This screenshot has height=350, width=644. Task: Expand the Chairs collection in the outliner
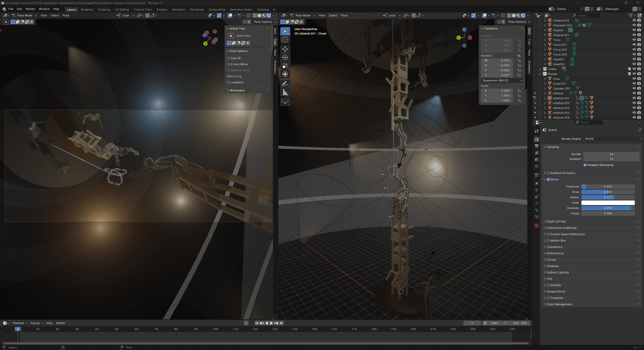click(x=540, y=69)
